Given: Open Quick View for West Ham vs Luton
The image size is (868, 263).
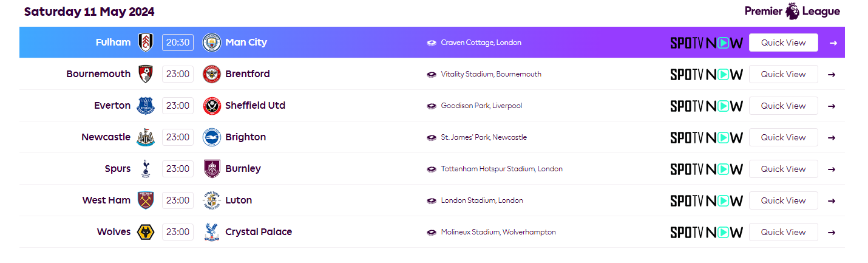Looking at the screenshot, I should pyautogui.click(x=783, y=200).
